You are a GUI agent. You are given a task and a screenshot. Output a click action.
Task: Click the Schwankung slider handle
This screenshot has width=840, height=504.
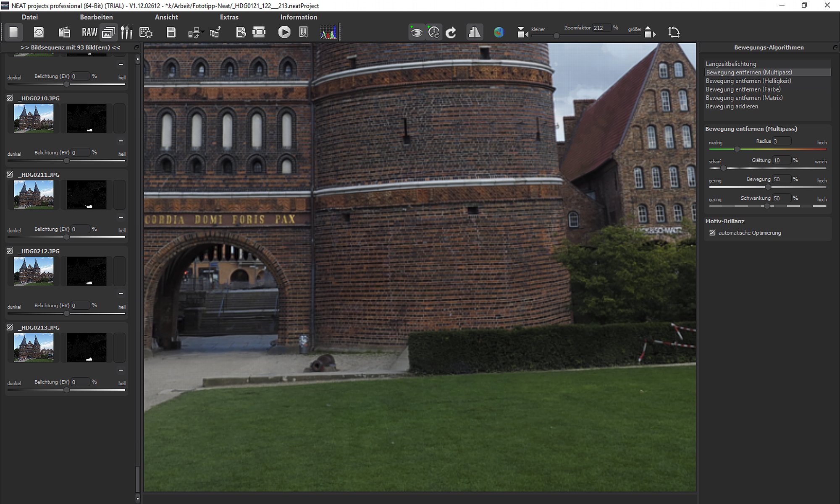[x=767, y=206]
